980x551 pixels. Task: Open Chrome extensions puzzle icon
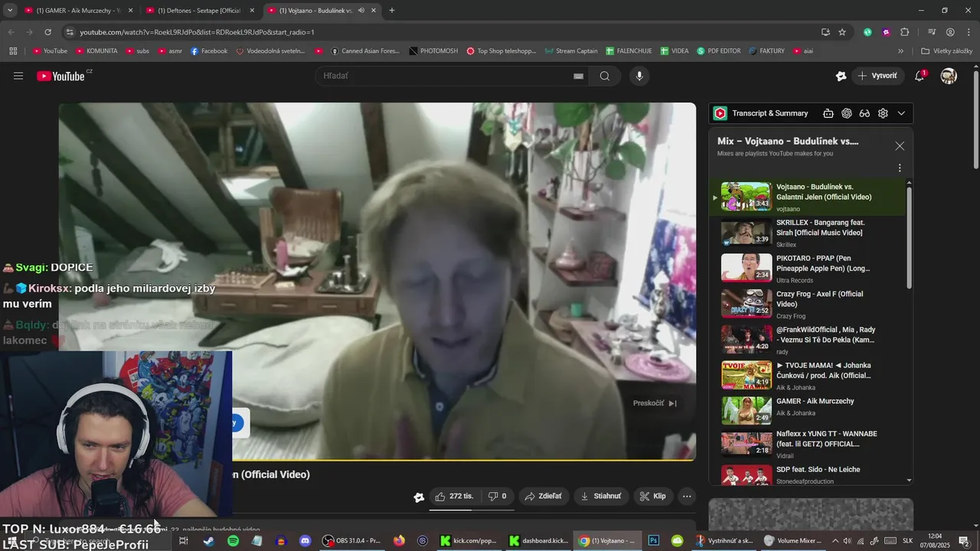pyautogui.click(x=905, y=32)
